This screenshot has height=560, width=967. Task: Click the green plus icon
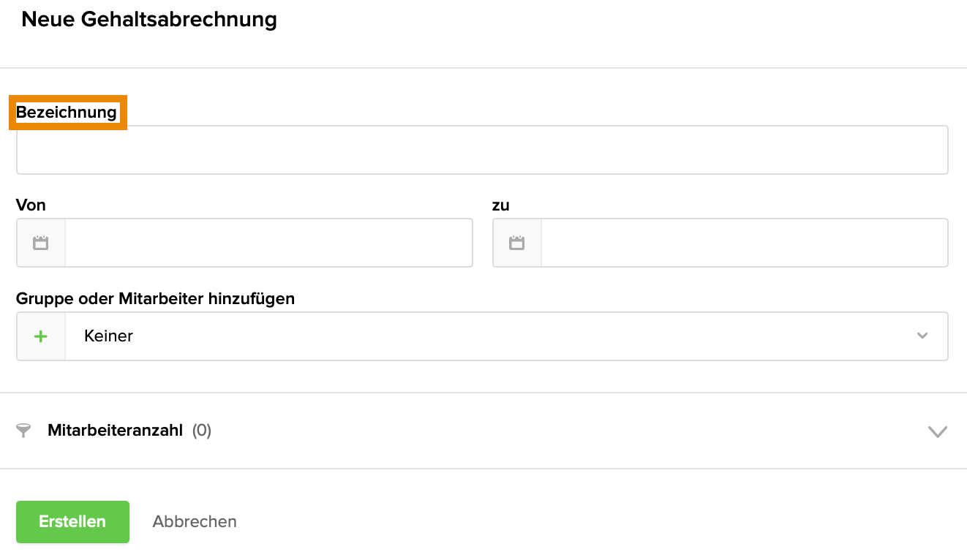pos(41,336)
